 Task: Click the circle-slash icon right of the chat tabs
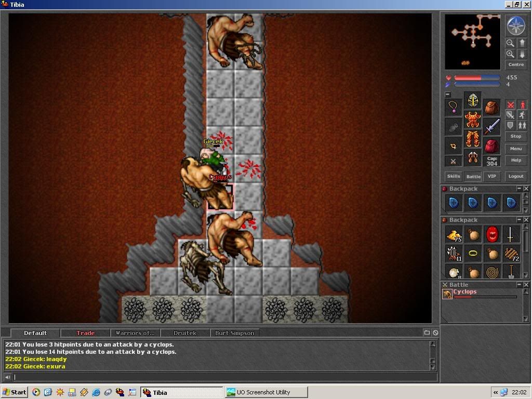[x=435, y=332]
